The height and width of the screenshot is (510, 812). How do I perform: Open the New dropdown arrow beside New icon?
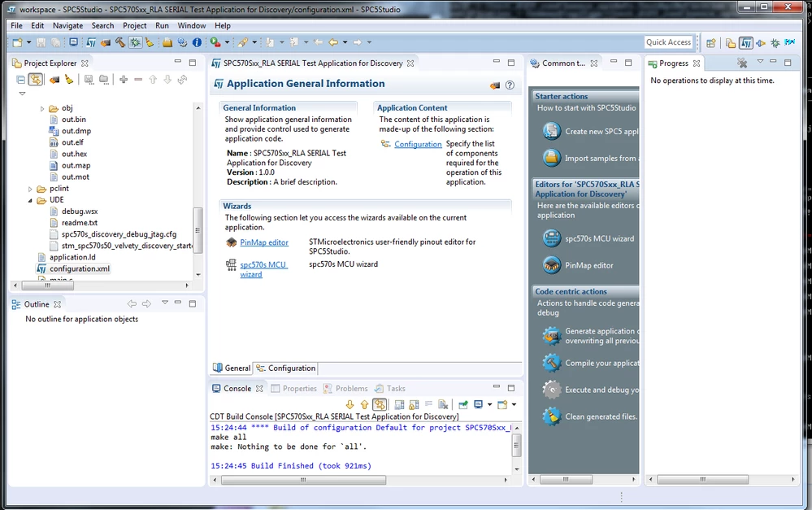[x=28, y=42]
